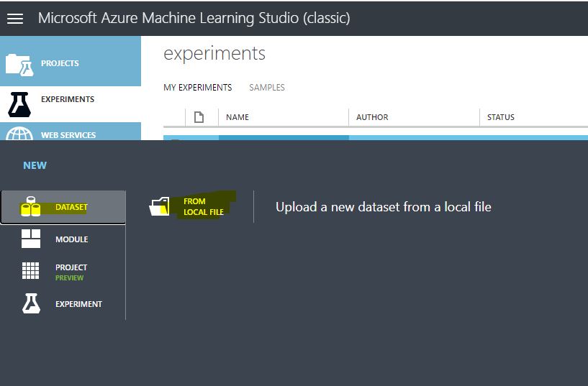
Task: Click the Dataset cylinders icon
Action: [30, 207]
